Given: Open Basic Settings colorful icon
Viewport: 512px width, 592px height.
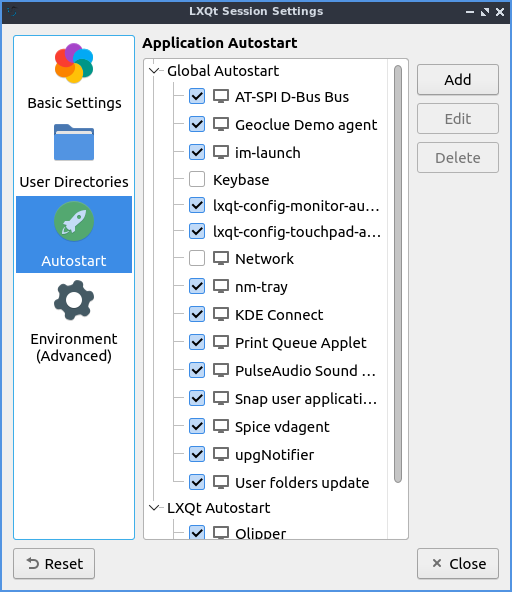Looking at the screenshot, I should coord(74,63).
